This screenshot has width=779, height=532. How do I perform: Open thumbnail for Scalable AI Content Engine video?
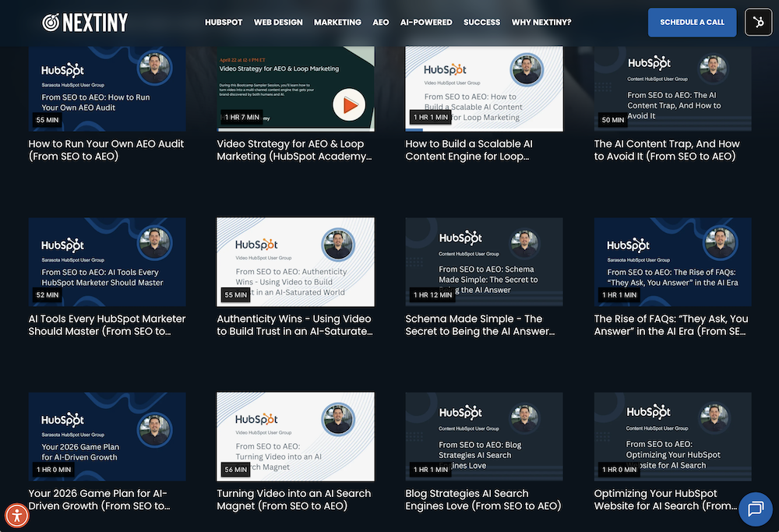pos(485,89)
